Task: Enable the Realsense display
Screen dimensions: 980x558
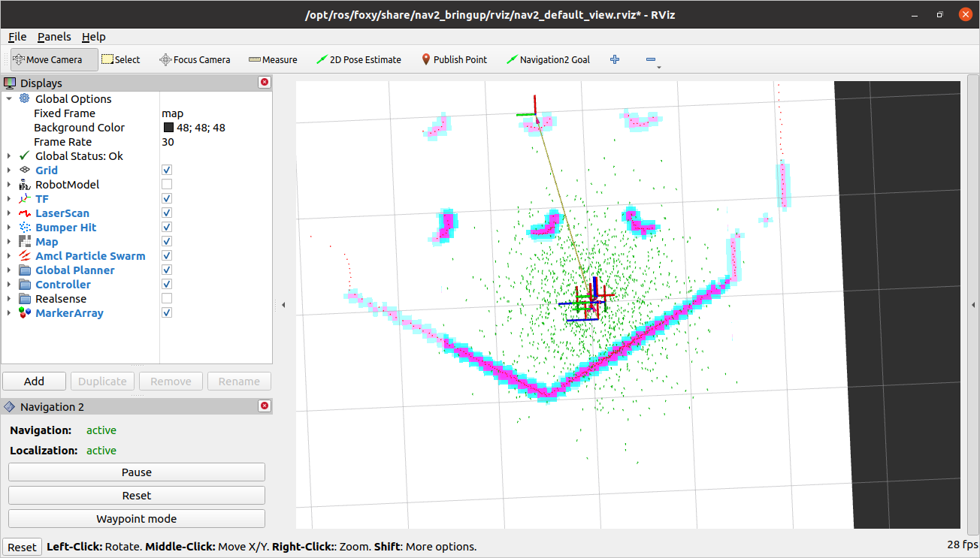Action: 166,298
